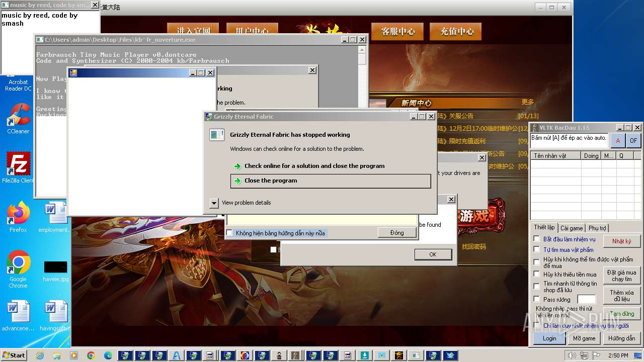This screenshot has width=644, height=362.
Task: Switch to the Thiết lập tab
Action: click(544, 228)
